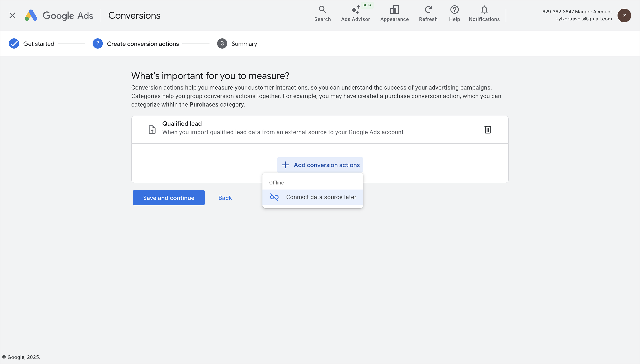Delete the Qualified lead conversion action
Screen dimensions: 640x364
tap(488, 129)
